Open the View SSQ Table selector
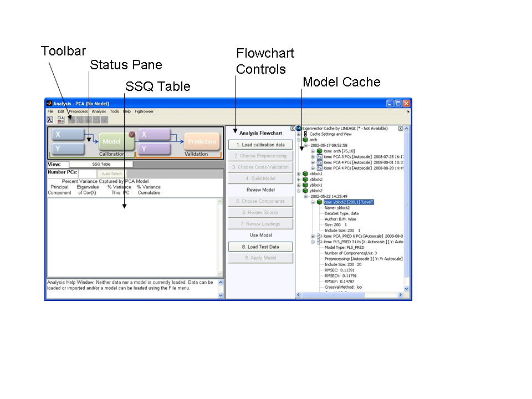The height and width of the screenshot is (399, 532). (x=101, y=164)
